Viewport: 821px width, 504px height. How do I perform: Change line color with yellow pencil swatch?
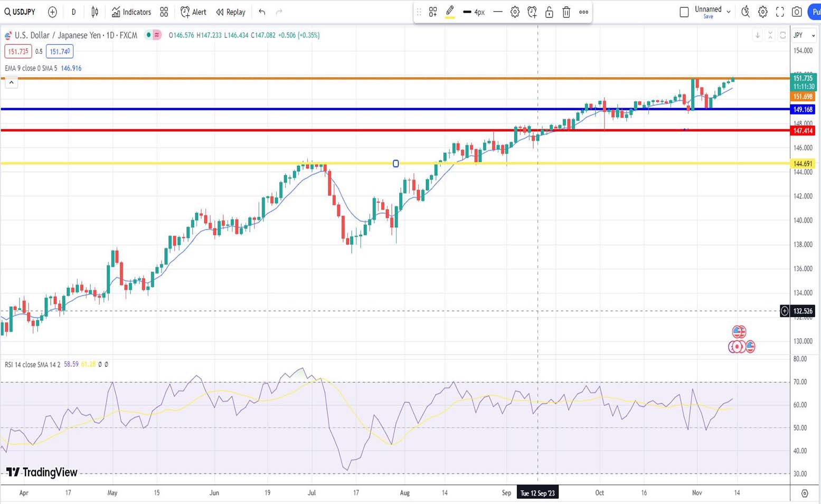click(450, 12)
